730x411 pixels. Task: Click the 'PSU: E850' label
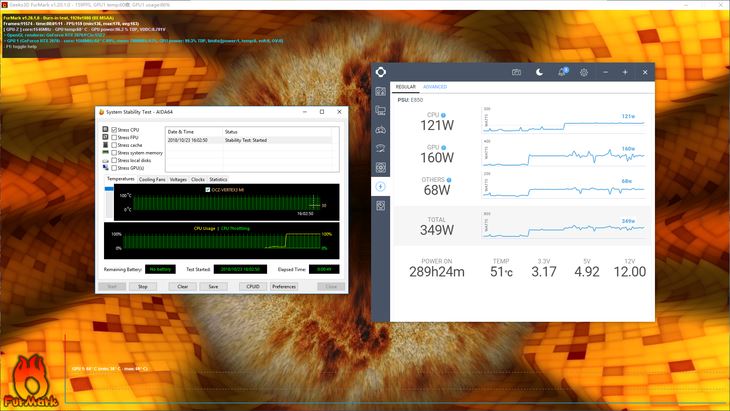click(410, 100)
